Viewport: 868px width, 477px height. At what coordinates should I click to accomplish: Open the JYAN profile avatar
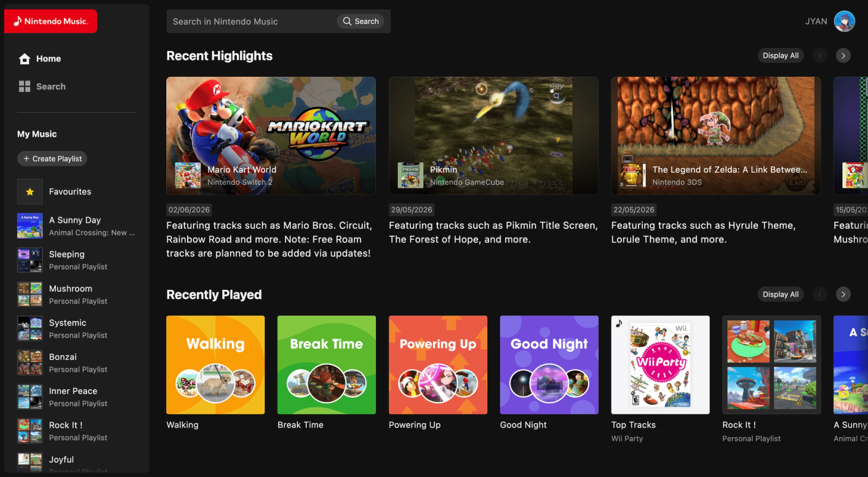[x=844, y=21]
